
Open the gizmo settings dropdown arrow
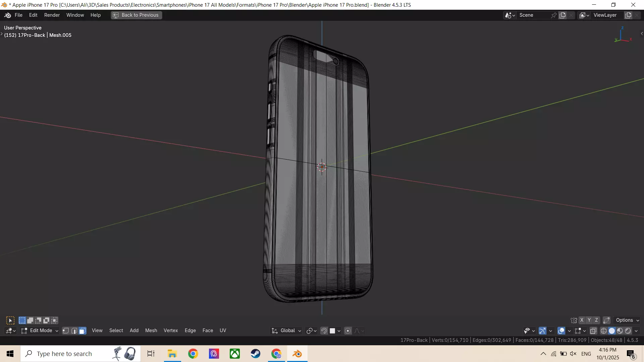(550, 331)
